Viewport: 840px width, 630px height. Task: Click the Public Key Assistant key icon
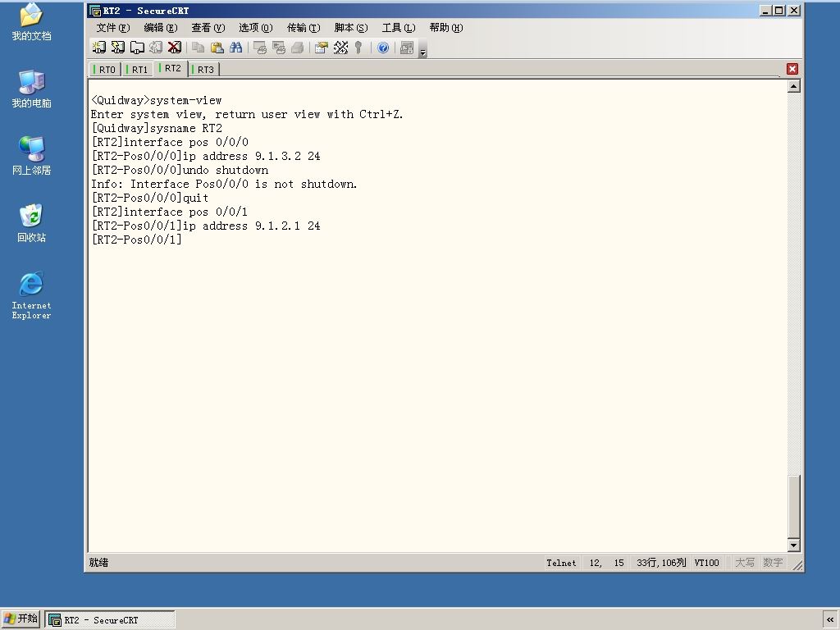[x=358, y=48]
